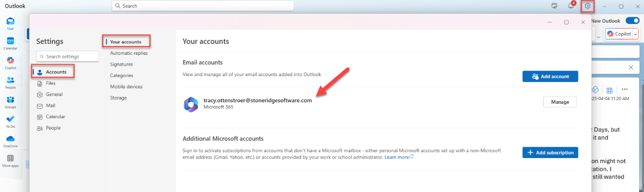Click the Search settings field

[x=67, y=57]
